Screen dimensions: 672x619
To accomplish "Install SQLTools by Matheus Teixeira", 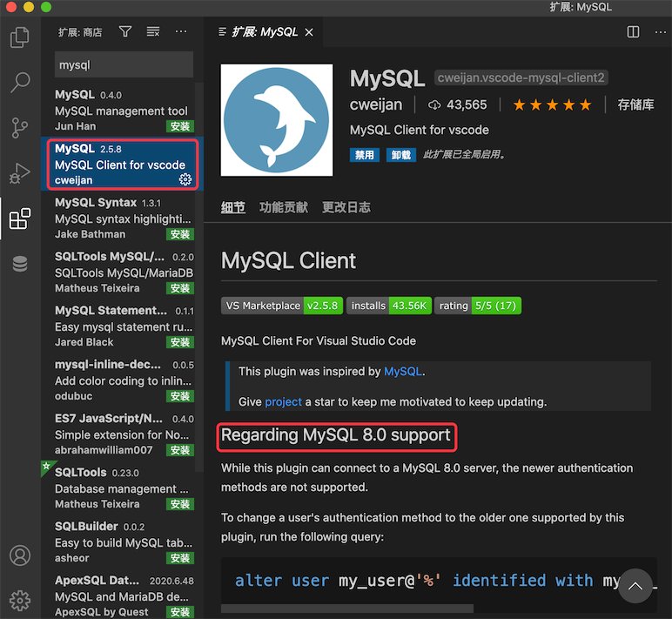I will 180,505.
